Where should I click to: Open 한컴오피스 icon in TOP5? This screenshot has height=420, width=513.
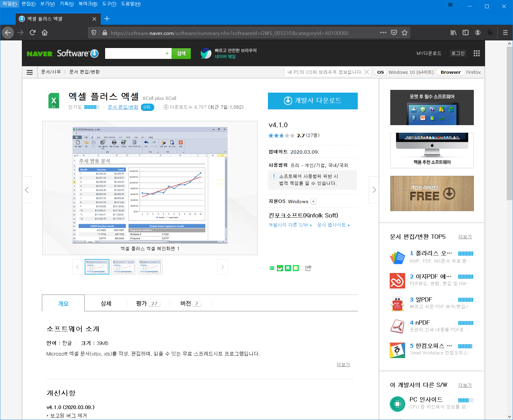pos(397,350)
